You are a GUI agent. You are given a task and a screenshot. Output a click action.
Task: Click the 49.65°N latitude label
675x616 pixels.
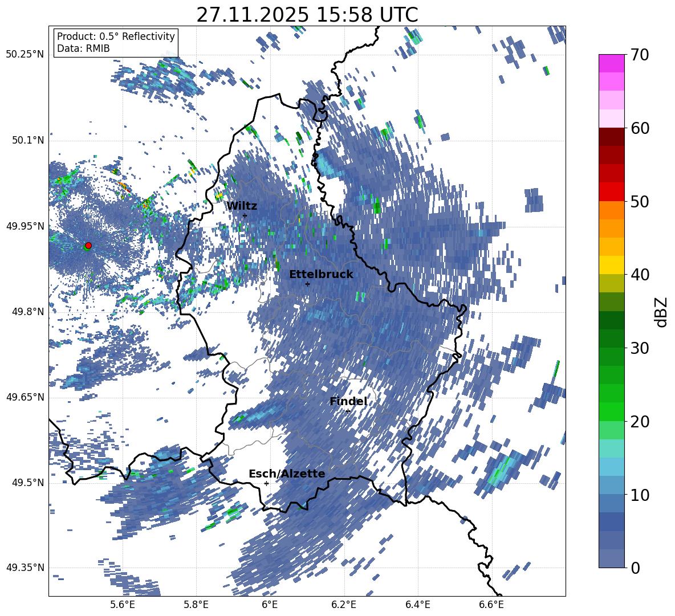point(25,397)
